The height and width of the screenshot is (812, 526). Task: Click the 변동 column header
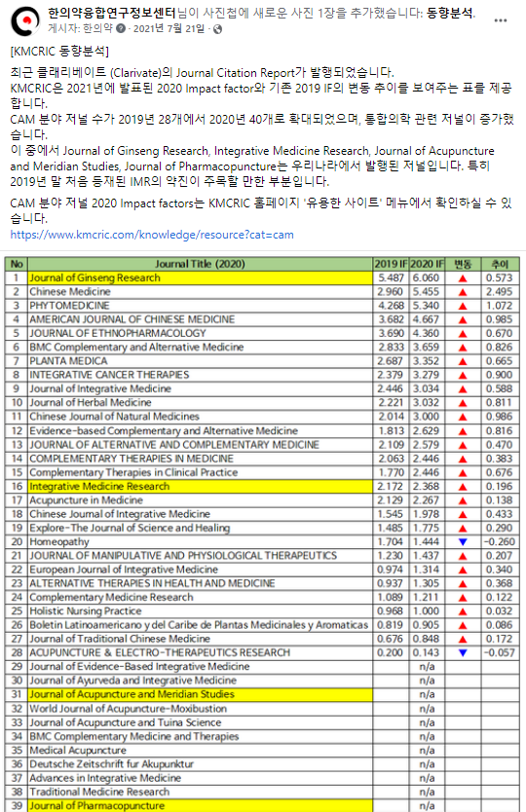click(463, 264)
